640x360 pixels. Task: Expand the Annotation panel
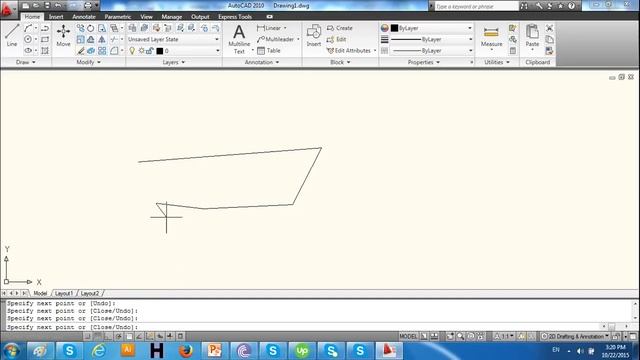262,62
